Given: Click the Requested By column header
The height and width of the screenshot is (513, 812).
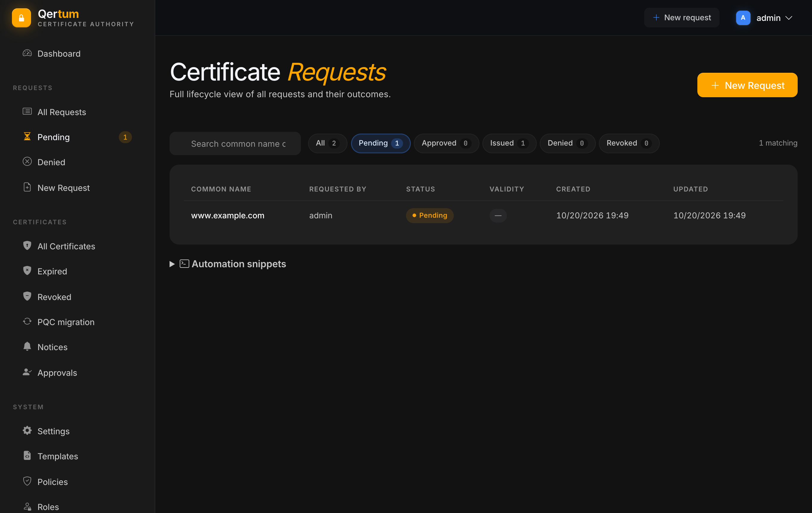Looking at the screenshot, I should click(338, 189).
